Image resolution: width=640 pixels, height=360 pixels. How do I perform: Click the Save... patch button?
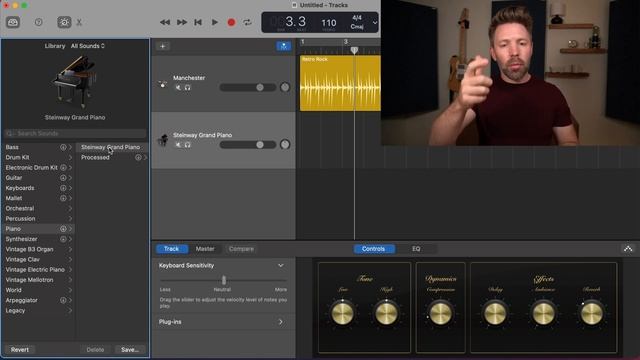click(130, 349)
